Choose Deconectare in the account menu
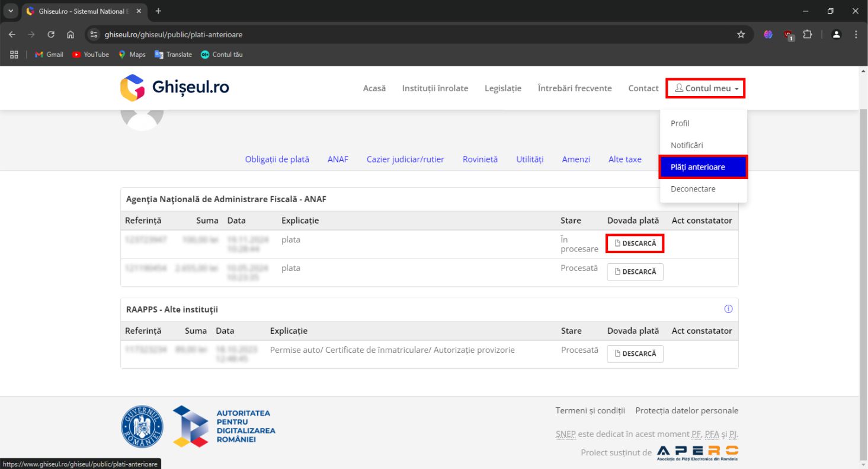Image resolution: width=868 pixels, height=469 pixels. click(693, 189)
